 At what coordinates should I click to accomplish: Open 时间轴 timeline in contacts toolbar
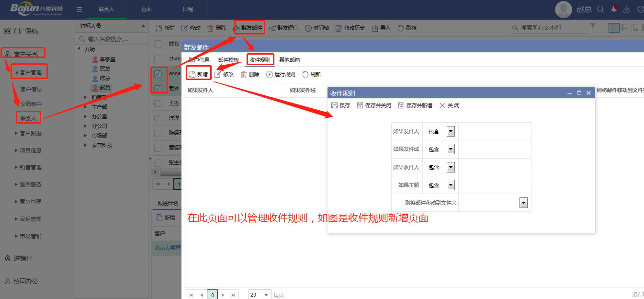point(308,28)
